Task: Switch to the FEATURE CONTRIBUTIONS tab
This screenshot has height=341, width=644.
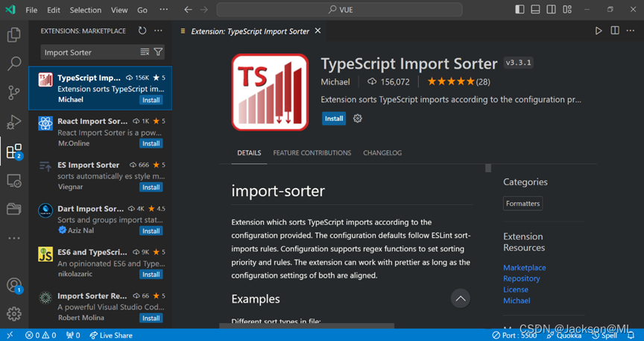Action: tap(312, 153)
